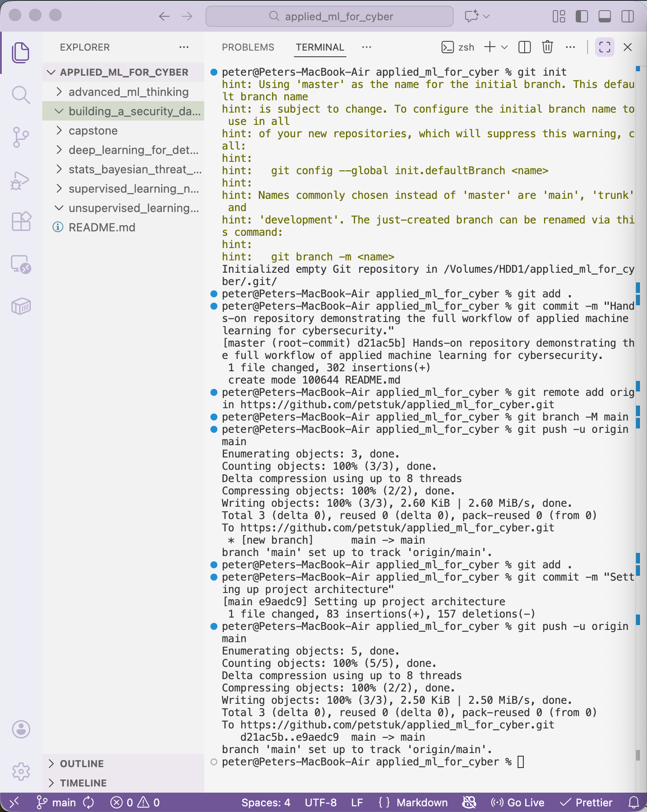Open the Accounts menu icon
This screenshot has height=812, width=647.
21,729
